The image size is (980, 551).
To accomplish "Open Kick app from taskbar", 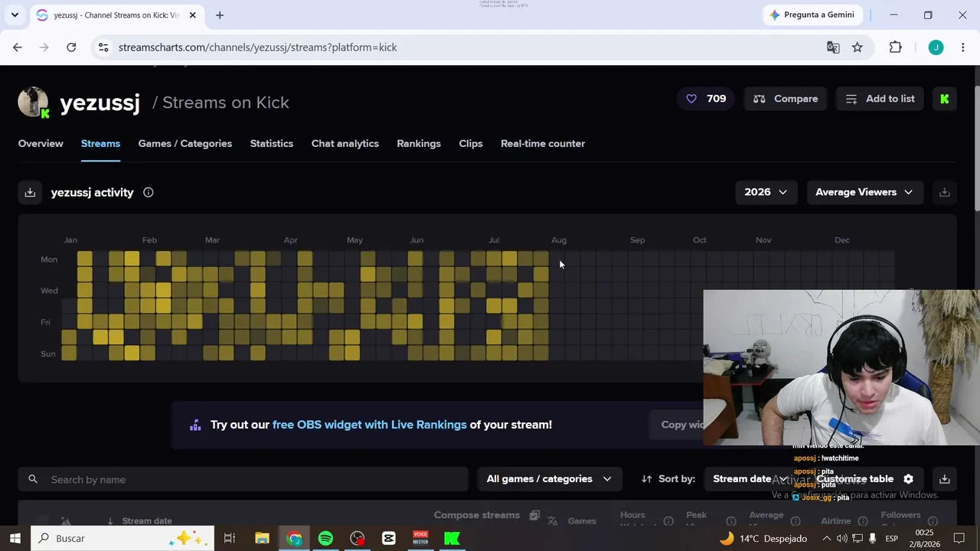I will [452, 539].
